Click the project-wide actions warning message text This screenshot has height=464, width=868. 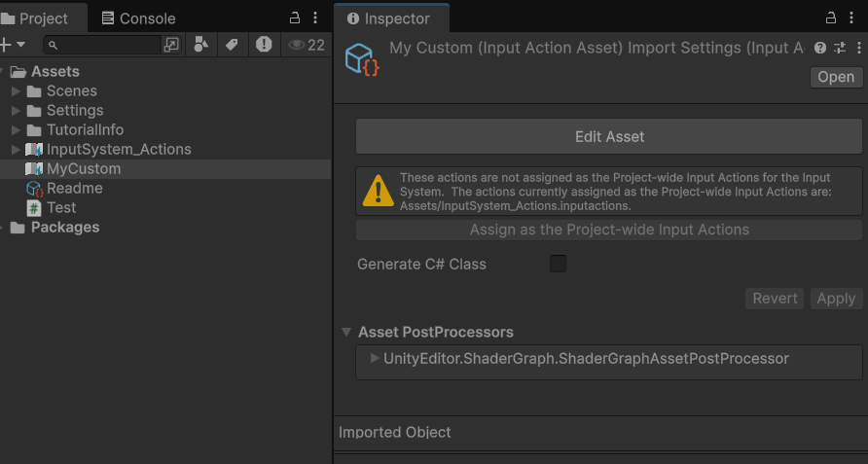pyautogui.click(x=616, y=192)
